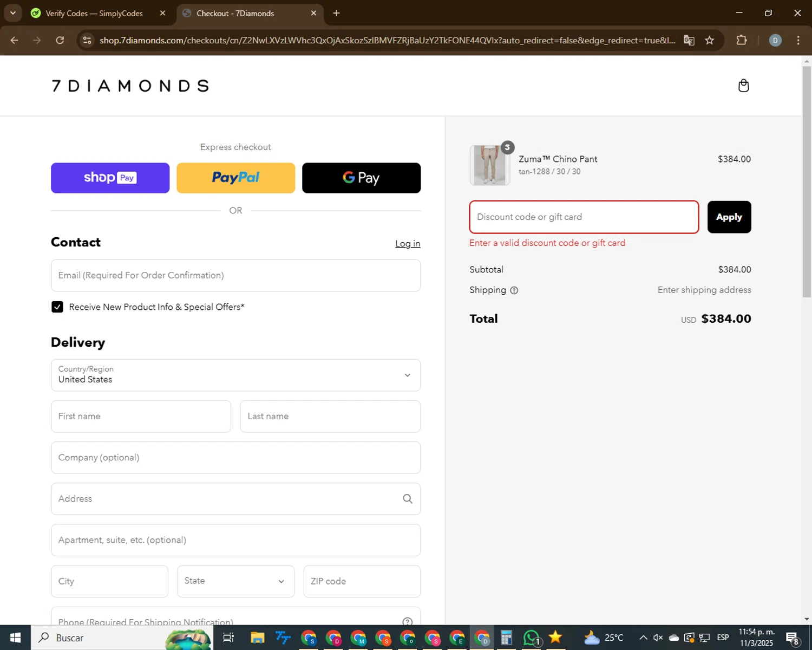This screenshot has width=812, height=650.
Task: Open the OneDrive cloud tray icon
Action: pos(674,638)
